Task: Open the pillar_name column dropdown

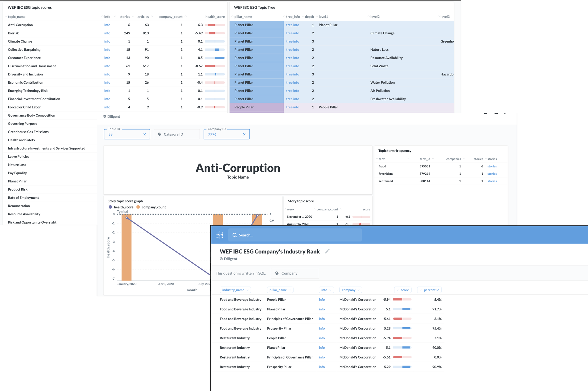Action: [x=280, y=290]
